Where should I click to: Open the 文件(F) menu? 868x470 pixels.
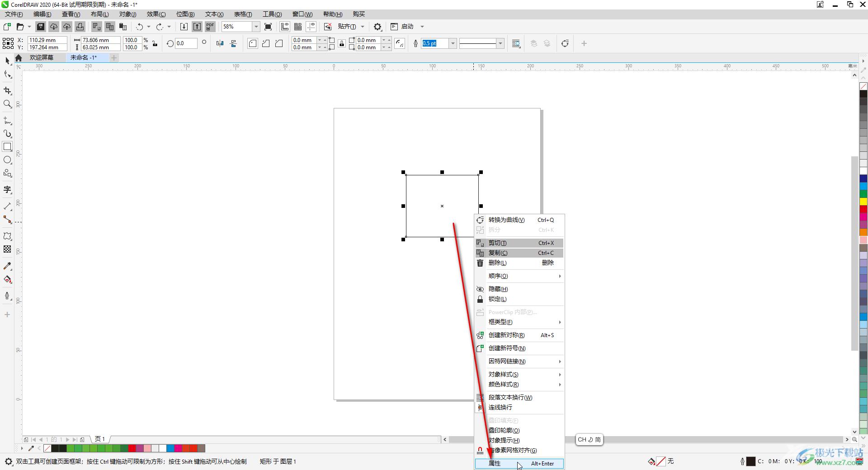14,14
